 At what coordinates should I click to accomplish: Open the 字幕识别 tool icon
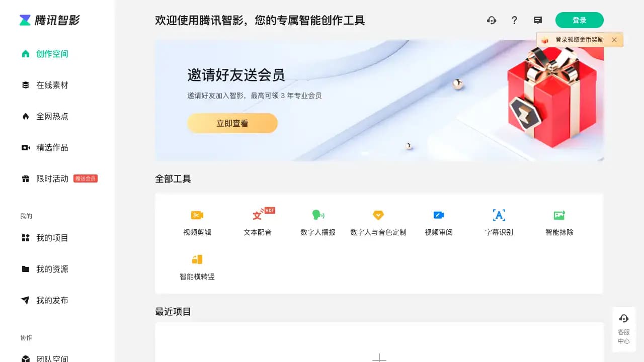499,215
